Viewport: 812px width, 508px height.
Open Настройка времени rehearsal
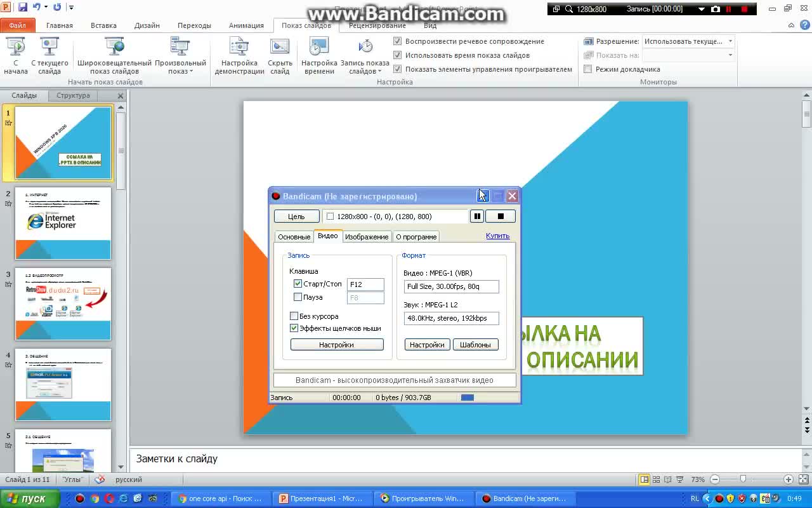(x=319, y=56)
